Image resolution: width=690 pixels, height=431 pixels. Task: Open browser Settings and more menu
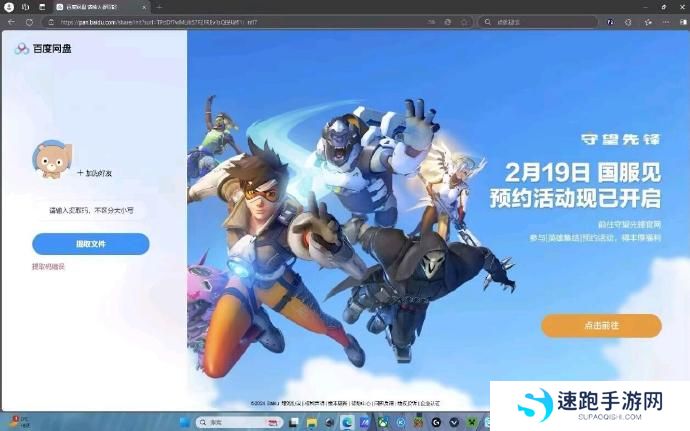click(666, 22)
